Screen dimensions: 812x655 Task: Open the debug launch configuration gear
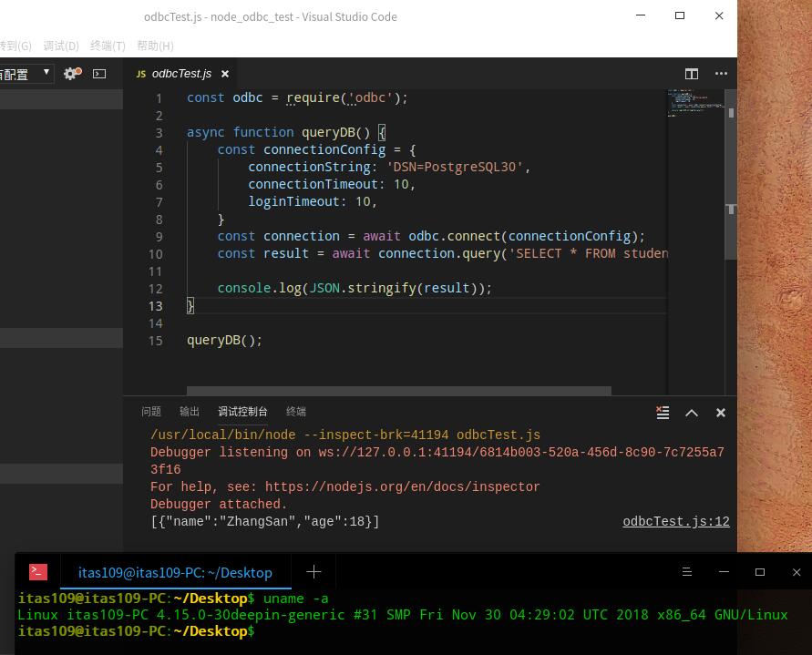pos(70,74)
